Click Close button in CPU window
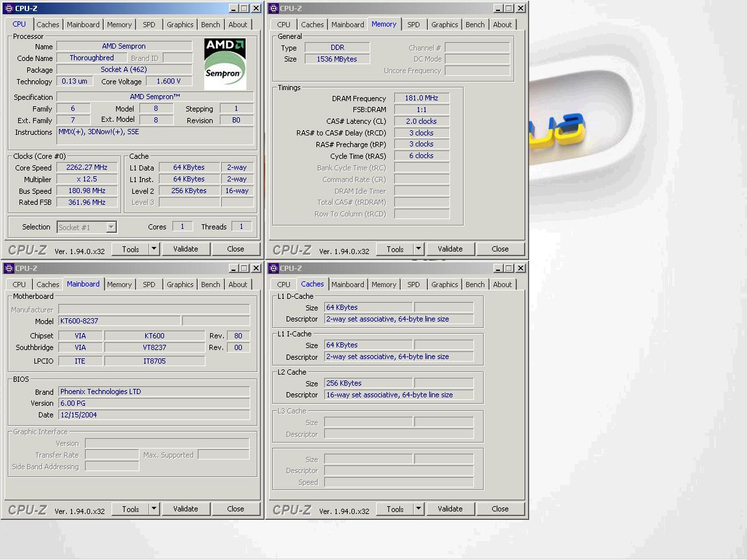 pyautogui.click(x=235, y=249)
